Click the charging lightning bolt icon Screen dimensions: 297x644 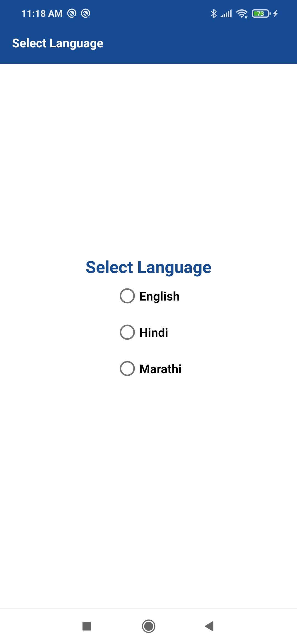pyautogui.click(x=276, y=13)
